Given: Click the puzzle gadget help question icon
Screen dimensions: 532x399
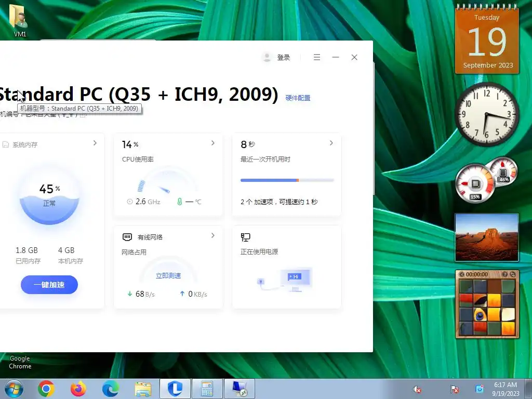Looking at the screenshot, I should (x=505, y=274).
